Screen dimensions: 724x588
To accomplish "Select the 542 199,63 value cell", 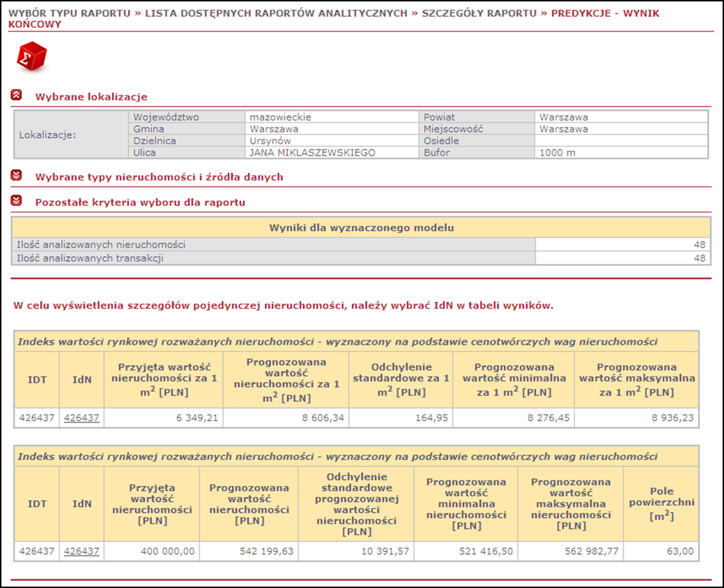I will click(249, 551).
